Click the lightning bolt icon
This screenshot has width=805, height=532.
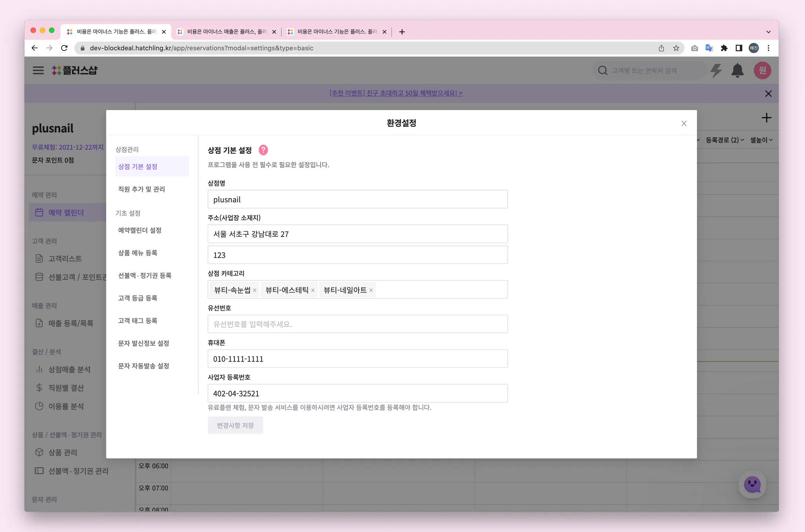pyautogui.click(x=716, y=71)
